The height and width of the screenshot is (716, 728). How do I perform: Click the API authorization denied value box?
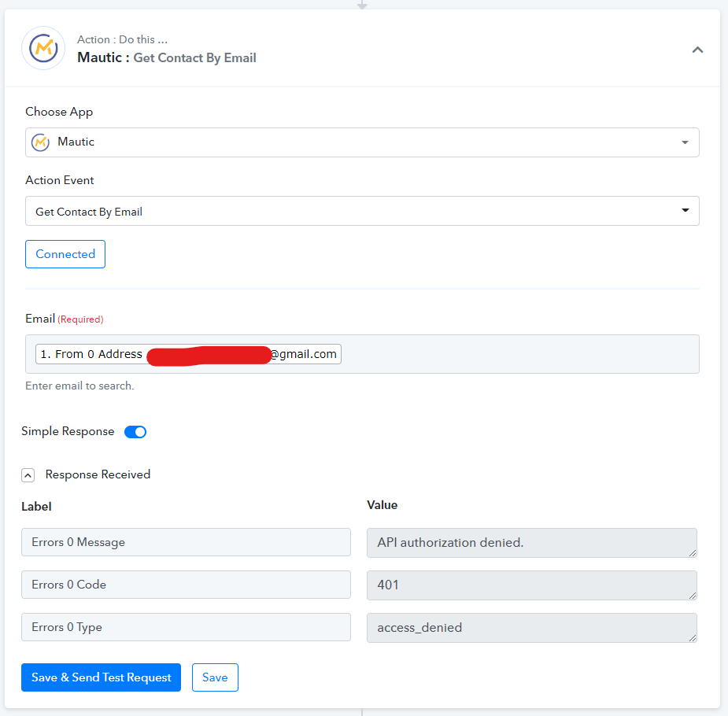[531, 543]
